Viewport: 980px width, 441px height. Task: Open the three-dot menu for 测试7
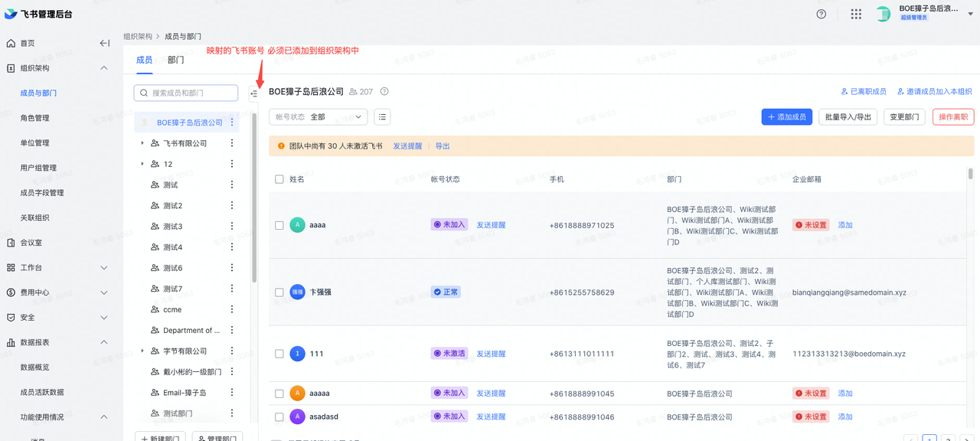click(232, 289)
